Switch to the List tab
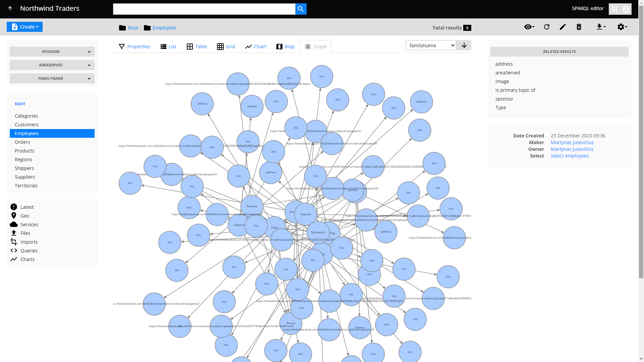Screen dimensions: 644x362 tap(168, 47)
